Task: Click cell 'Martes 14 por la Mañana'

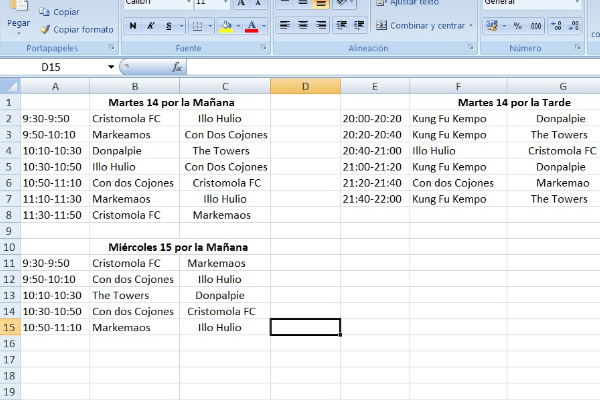Action: pos(171,102)
